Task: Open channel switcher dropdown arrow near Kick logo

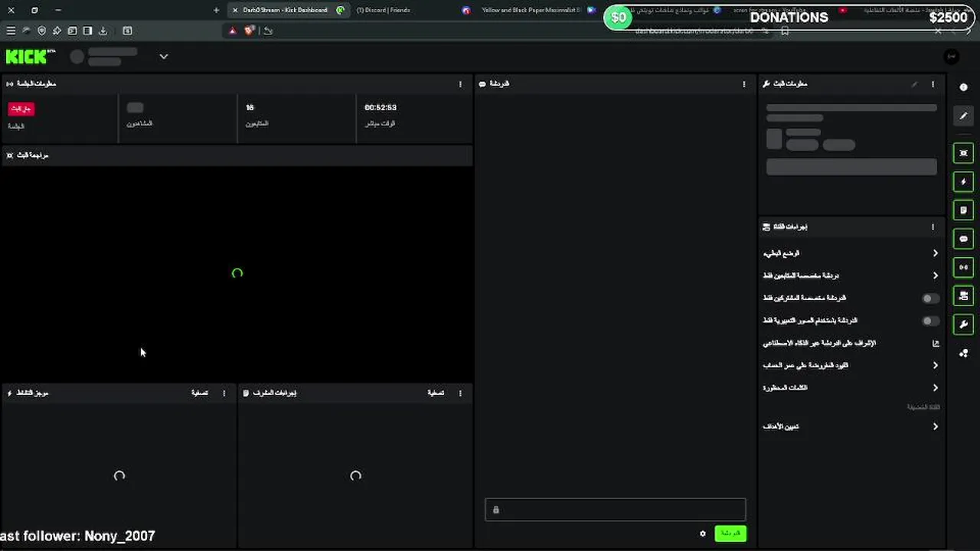Action: (163, 57)
